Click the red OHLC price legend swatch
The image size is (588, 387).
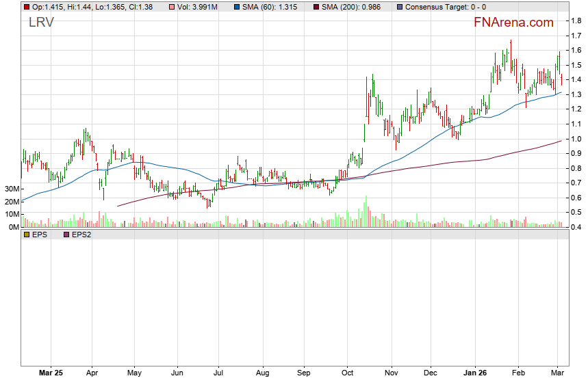pos(26,7)
